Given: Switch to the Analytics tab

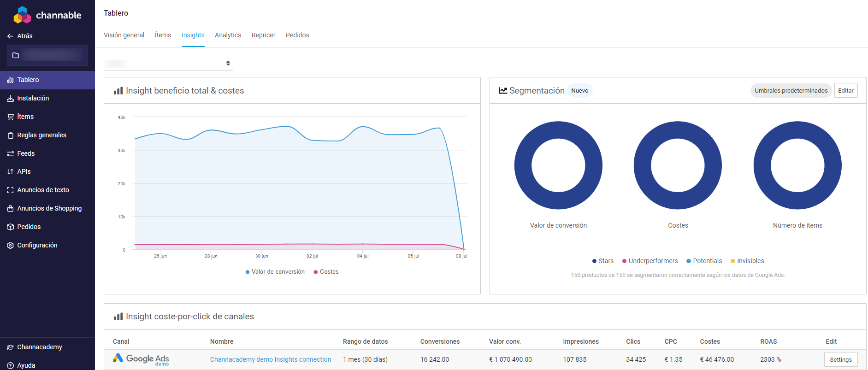Looking at the screenshot, I should click(x=228, y=35).
